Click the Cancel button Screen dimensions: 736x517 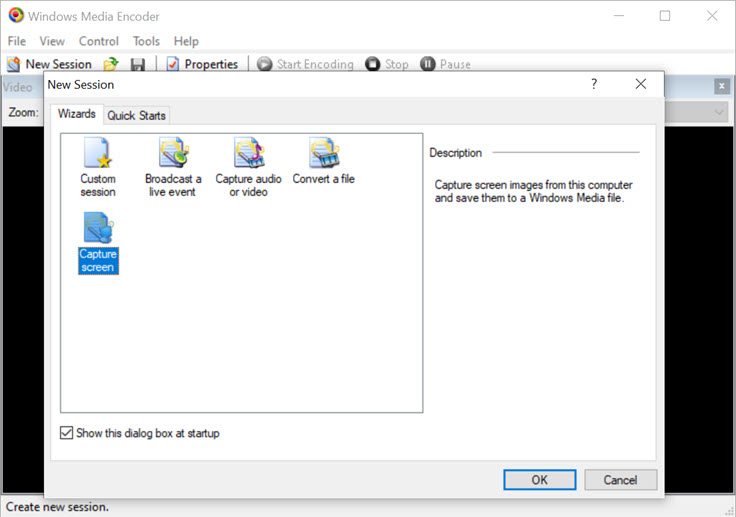620,479
